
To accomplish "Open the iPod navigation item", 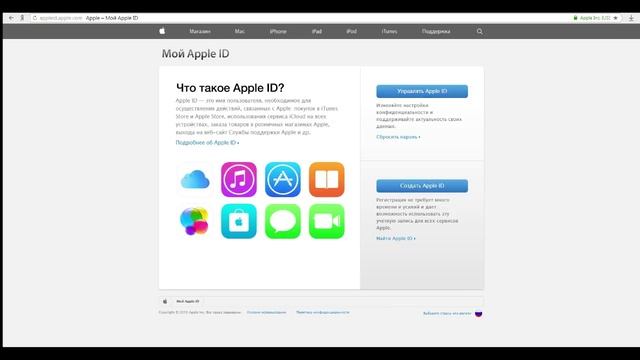I will [x=351, y=31].
